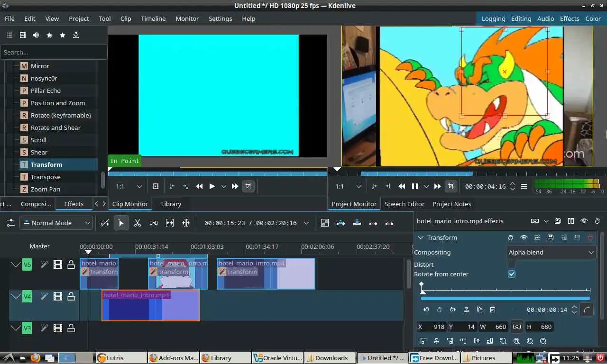This screenshot has width=607, height=364.
Task: Move Transform effect up in stack
Action: [564, 237]
